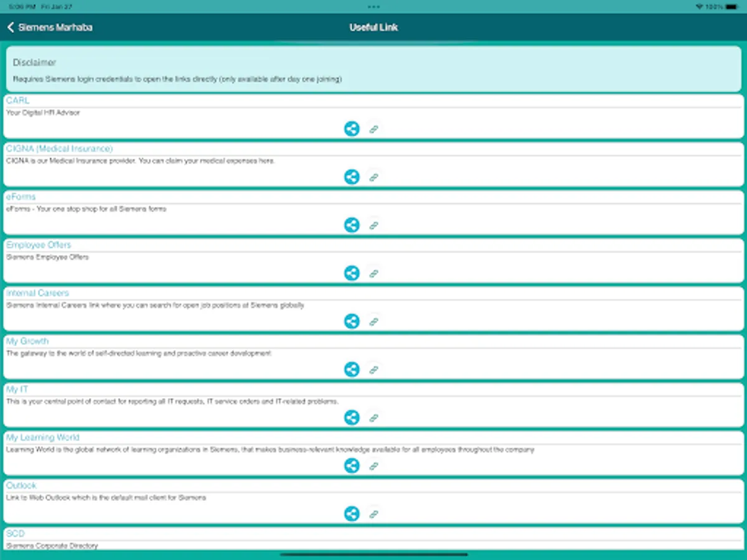The height and width of the screenshot is (560, 747).
Task: Select 'Your Digital HR Advisor' description
Action: [43, 113]
